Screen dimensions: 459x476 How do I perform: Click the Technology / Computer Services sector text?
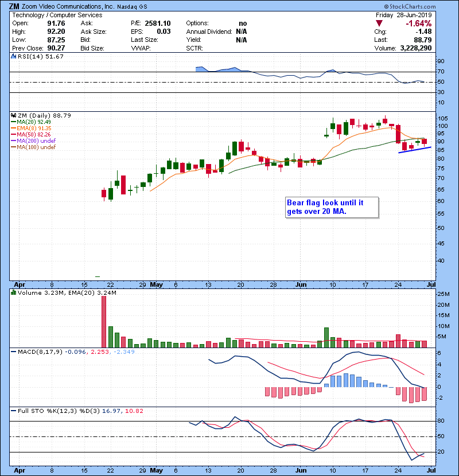(x=57, y=15)
